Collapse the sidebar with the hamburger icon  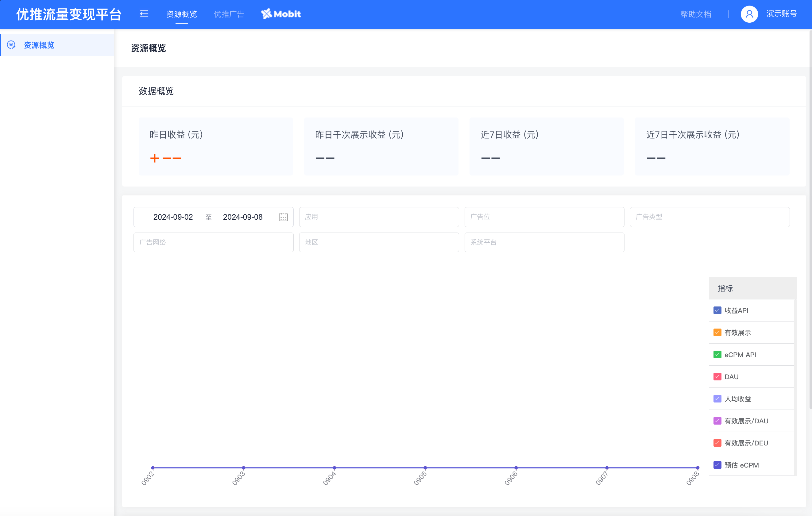144,14
